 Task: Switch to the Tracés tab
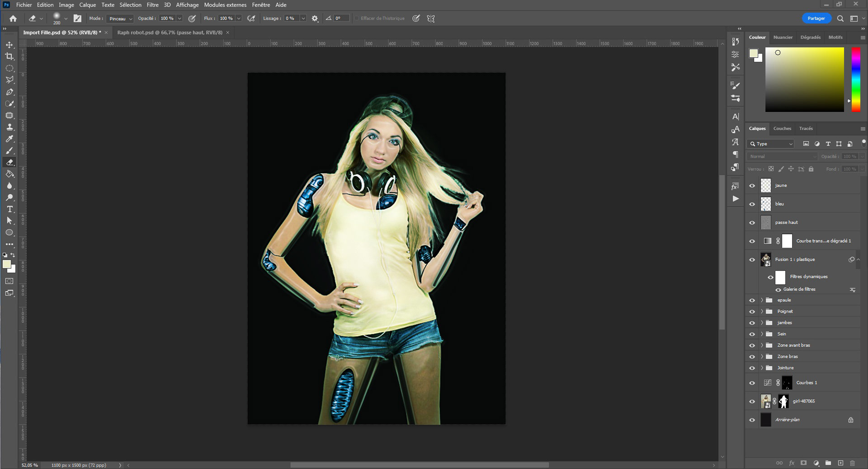806,128
